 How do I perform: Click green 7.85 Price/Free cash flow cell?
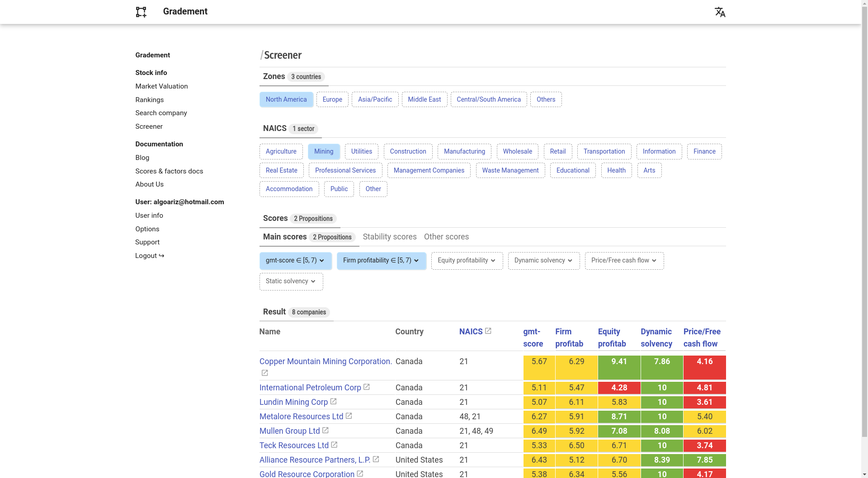click(x=704, y=460)
